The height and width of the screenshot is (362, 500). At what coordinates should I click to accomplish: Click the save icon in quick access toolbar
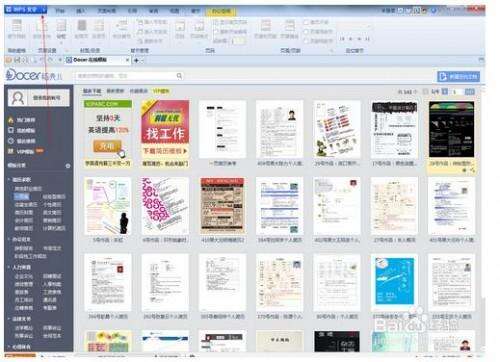tap(17, 60)
